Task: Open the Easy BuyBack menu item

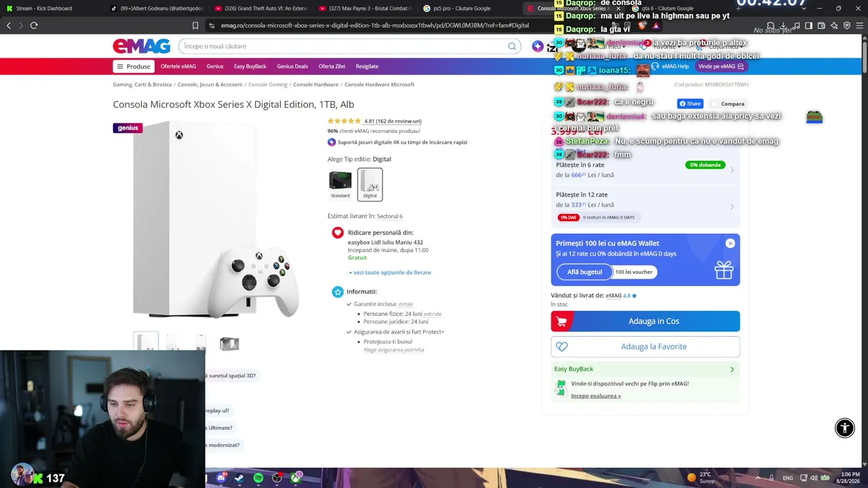Action: [250, 66]
